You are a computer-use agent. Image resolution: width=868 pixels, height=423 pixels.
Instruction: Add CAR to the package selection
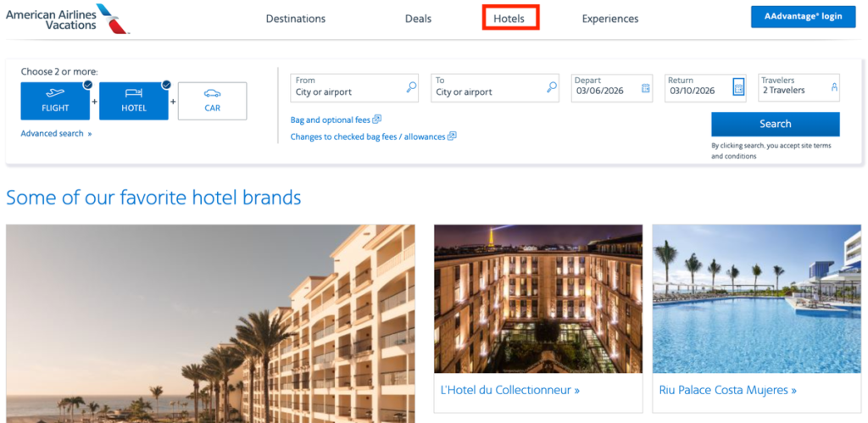pos(212,101)
